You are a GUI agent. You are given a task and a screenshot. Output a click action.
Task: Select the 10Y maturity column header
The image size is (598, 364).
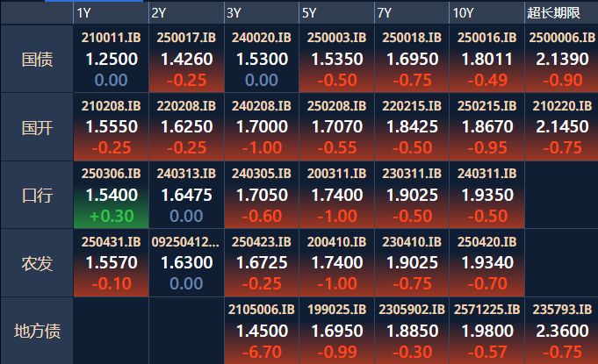[487, 13]
